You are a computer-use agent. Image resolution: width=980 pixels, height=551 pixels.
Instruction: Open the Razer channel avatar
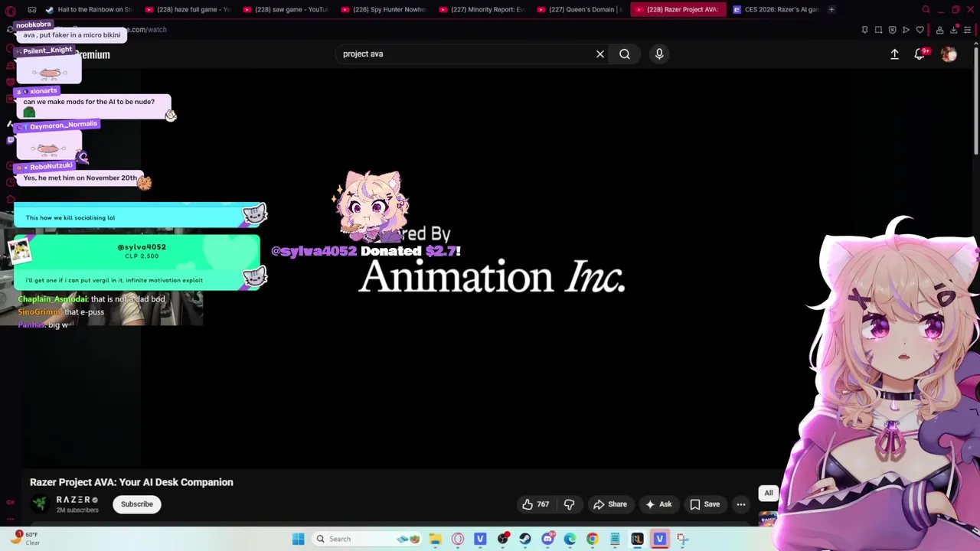40,504
